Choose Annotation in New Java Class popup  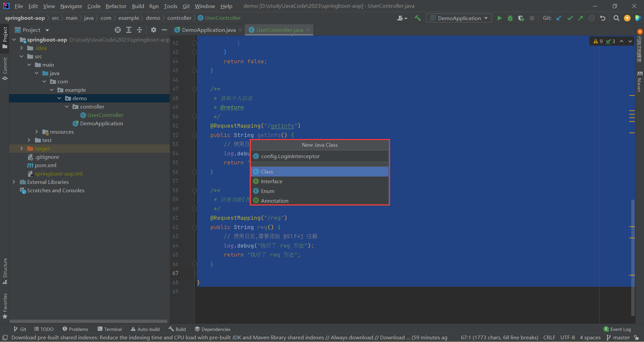(x=320, y=201)
